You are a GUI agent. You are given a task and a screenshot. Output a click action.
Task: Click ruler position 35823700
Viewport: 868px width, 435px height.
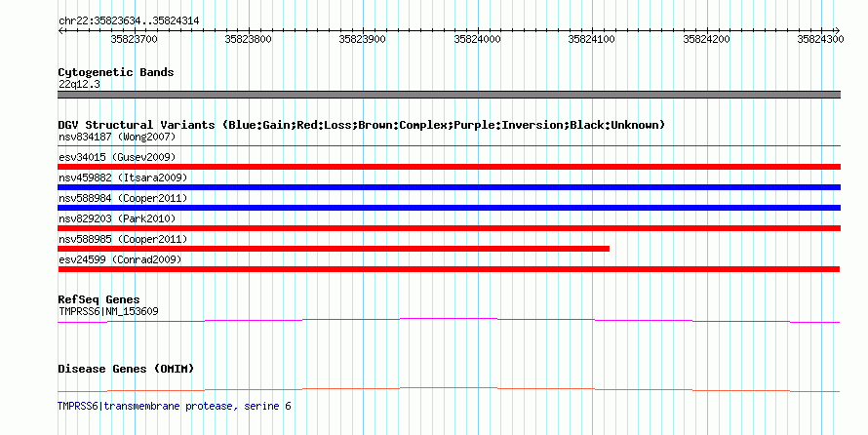134,39
